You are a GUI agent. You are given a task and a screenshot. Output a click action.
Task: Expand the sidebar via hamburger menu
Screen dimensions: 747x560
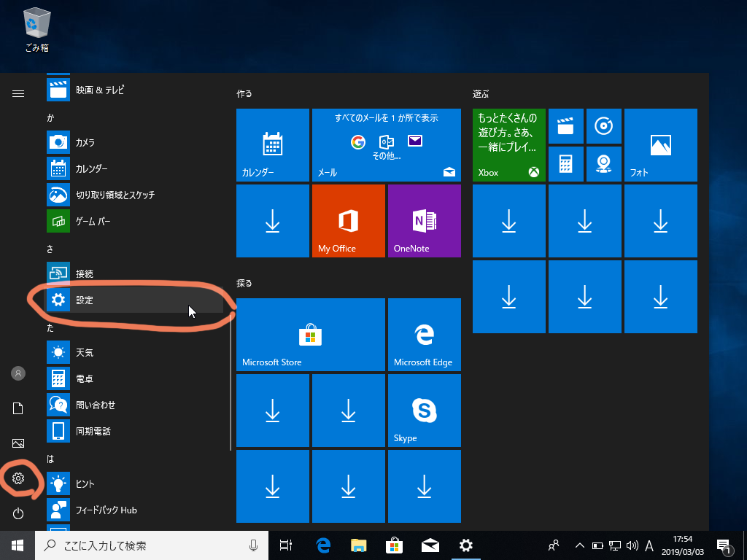click(x=18, y=93)
